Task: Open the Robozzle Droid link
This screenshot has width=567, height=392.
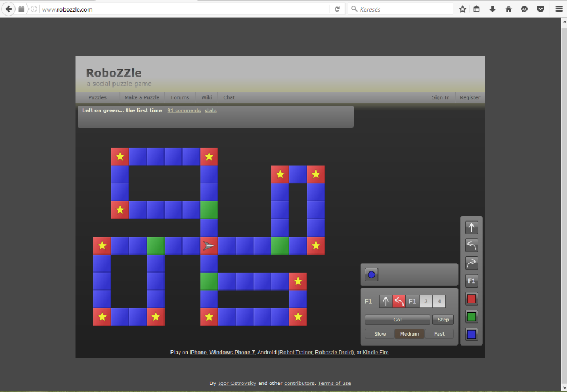Action: 334,352
